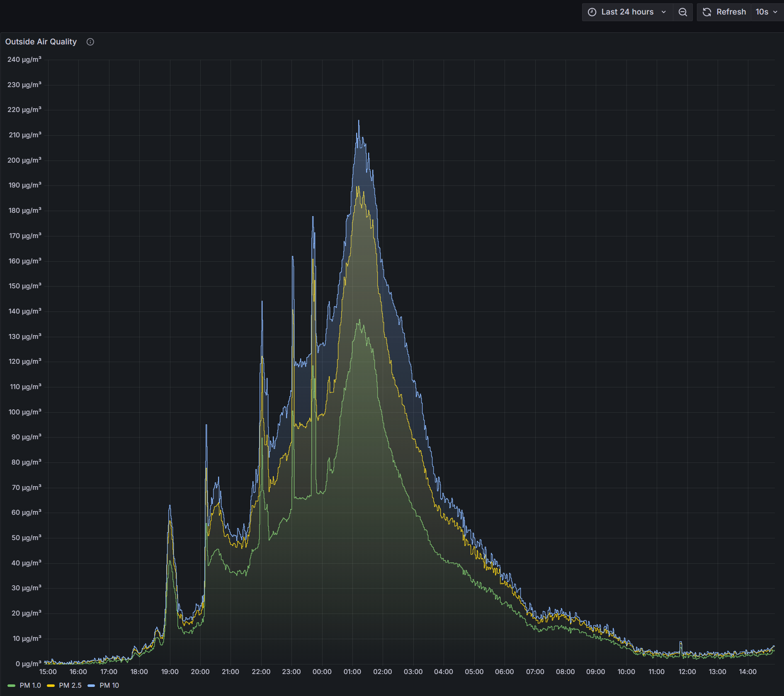The height and width of the screenshot is (696, 784).
Task: Click the 15:00 x-axis time label
Action: point(48,672)
